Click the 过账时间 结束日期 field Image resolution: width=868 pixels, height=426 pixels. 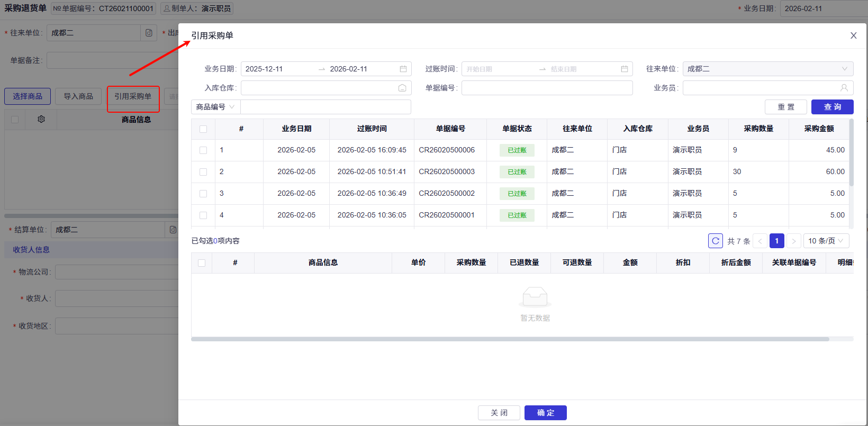(x=582, y=69)
